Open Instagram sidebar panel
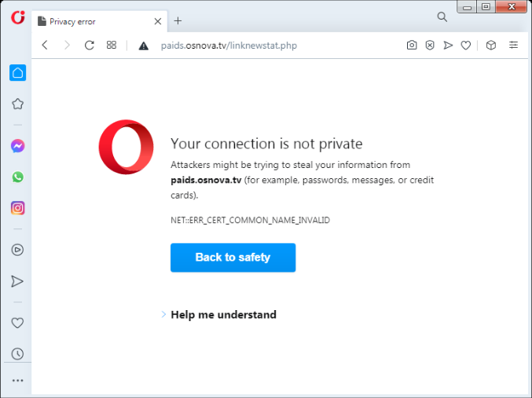 click(x=17, y=208)
